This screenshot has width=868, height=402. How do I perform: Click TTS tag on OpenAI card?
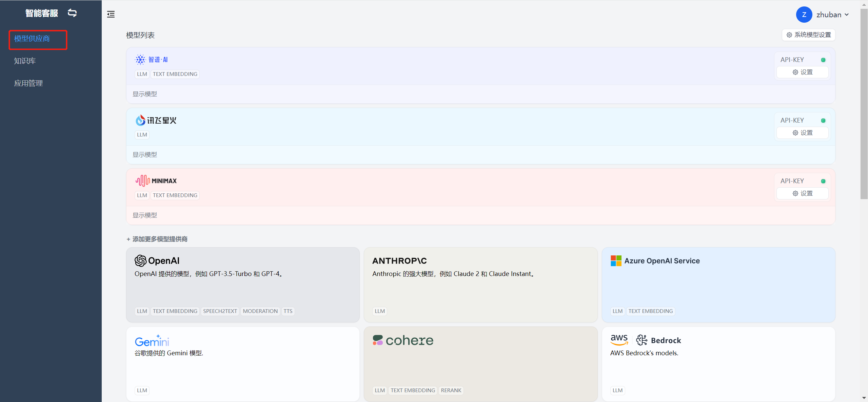point(288,311)
